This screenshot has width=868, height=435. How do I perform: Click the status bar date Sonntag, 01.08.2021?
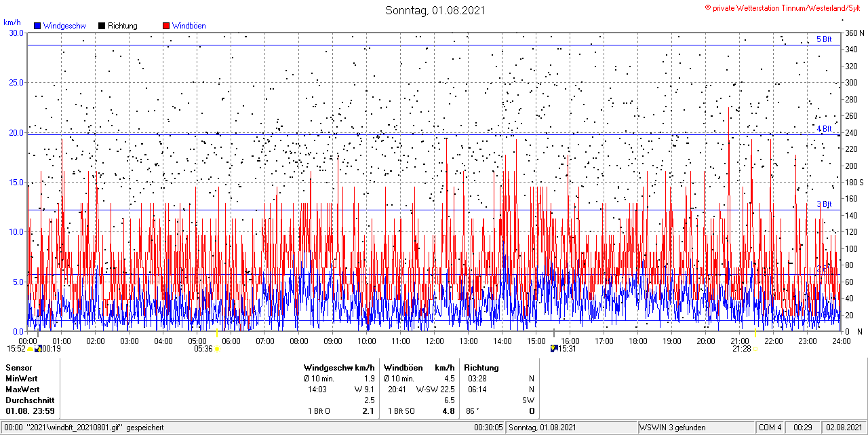[x=542, y=428]
